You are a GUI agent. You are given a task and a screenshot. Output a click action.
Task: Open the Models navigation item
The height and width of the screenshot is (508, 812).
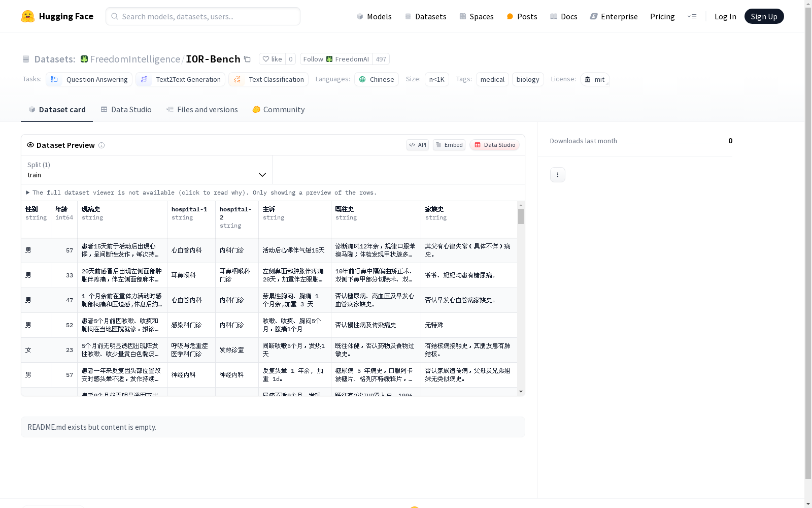tap(374, 16)
